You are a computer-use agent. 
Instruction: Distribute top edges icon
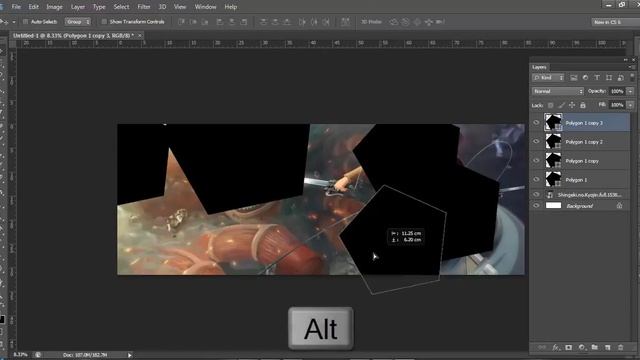263,22
